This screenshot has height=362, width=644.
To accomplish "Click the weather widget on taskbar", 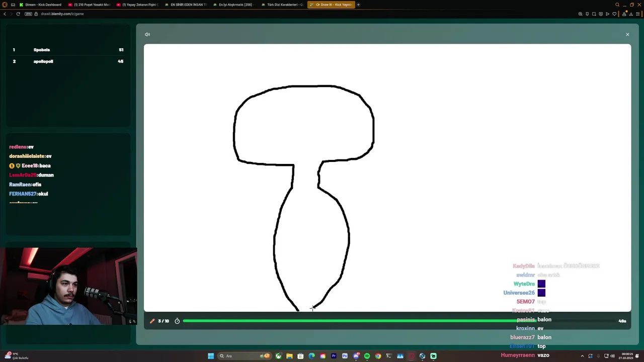I will [18, 356].
